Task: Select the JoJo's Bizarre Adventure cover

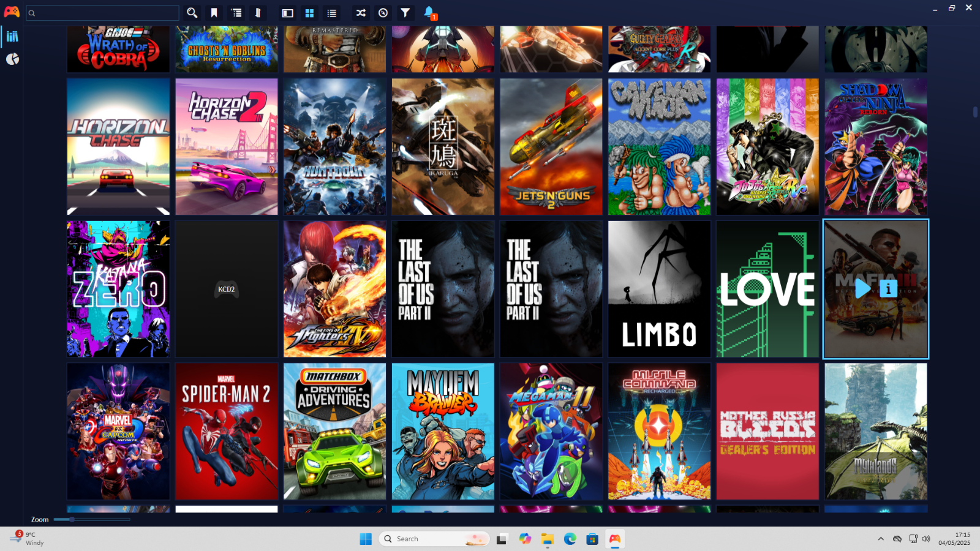Action: [767, 146]
